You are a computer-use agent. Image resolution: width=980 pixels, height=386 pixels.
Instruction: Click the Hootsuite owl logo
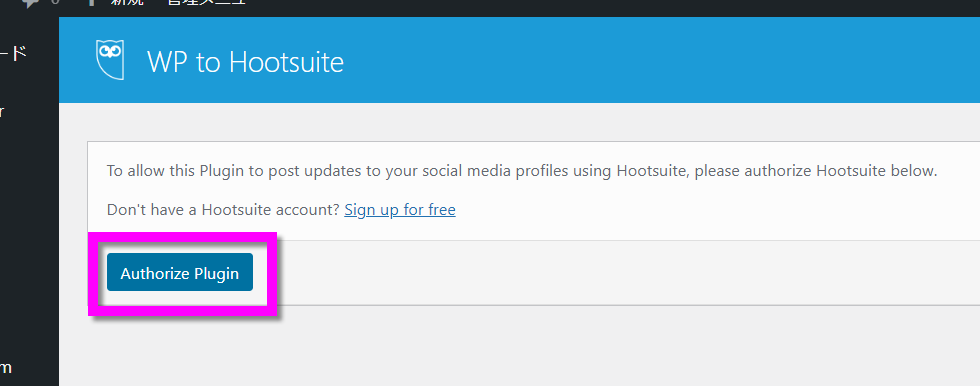[109, 60]
